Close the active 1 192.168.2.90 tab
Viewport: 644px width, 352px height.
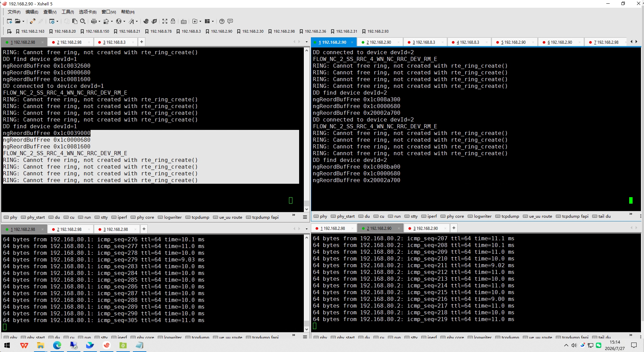(x=352, y=42)
